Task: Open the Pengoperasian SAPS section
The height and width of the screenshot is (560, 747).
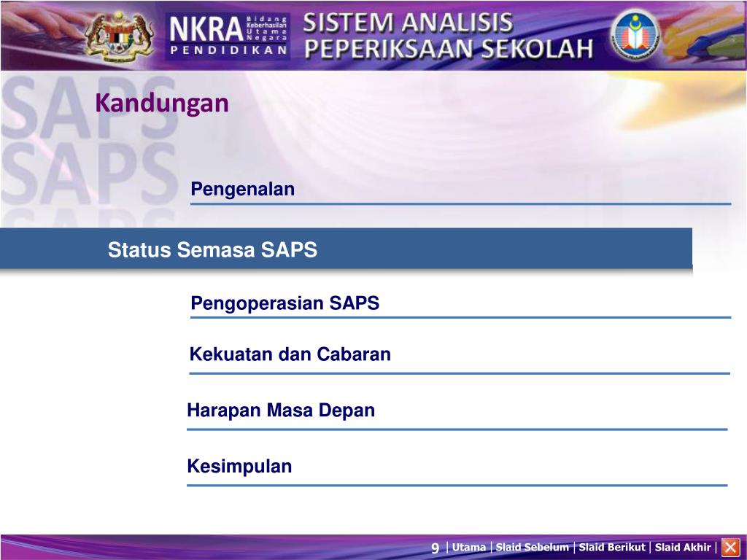Action: (x=285, y=303)
